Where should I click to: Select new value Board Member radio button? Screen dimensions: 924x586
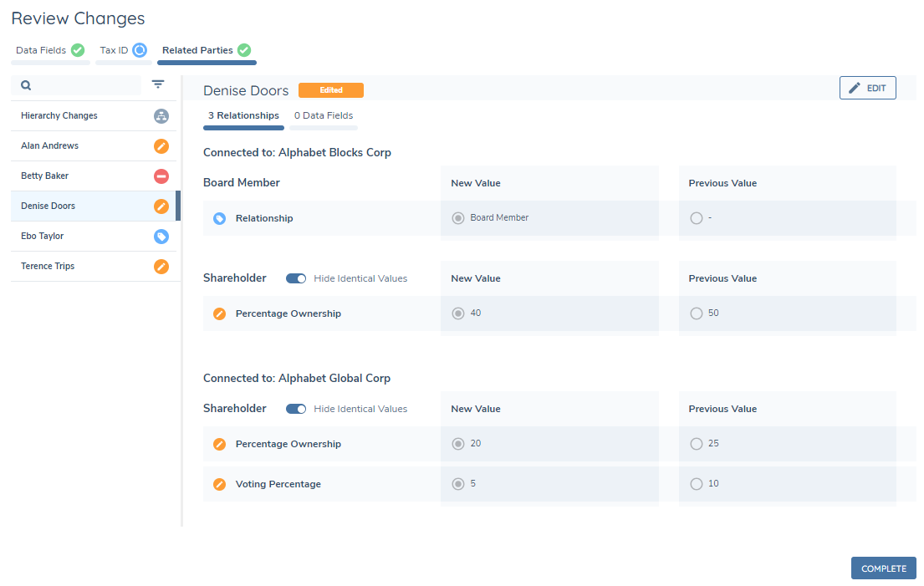click(458, 218)
